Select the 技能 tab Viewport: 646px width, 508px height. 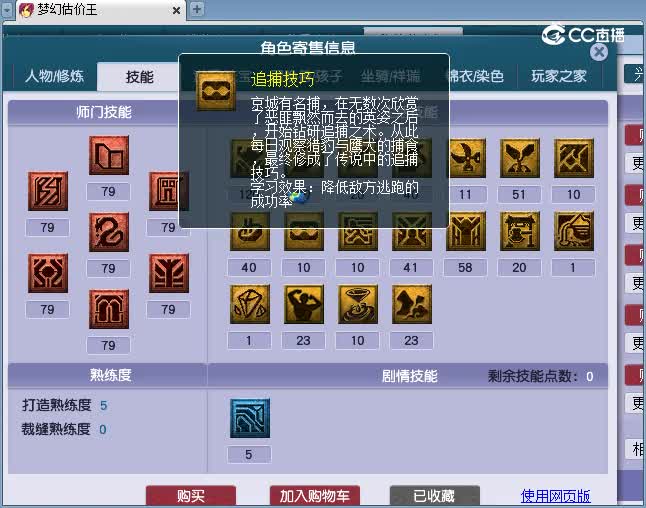click(139, 77)
